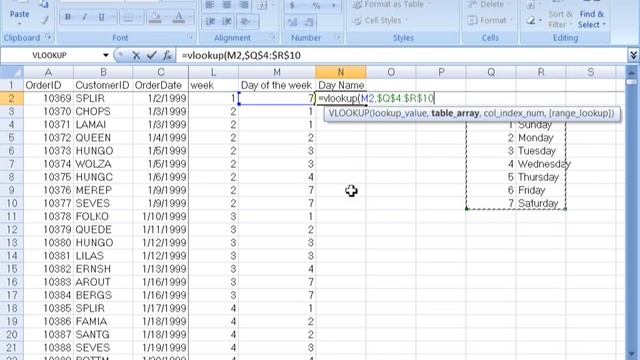Click the Fill Color bucket icon
640x360 pixels.
click(x=155, y=18)
